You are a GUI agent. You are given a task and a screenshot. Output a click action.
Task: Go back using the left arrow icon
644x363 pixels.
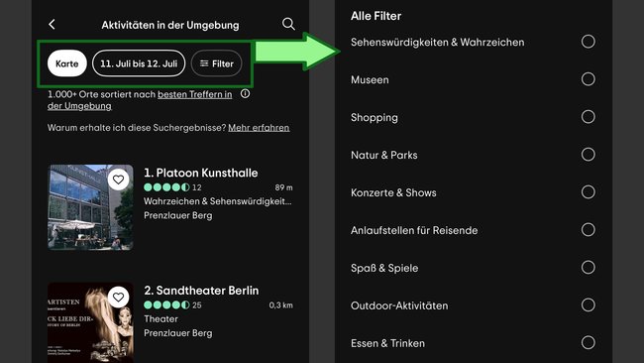(x=52, y=24)
